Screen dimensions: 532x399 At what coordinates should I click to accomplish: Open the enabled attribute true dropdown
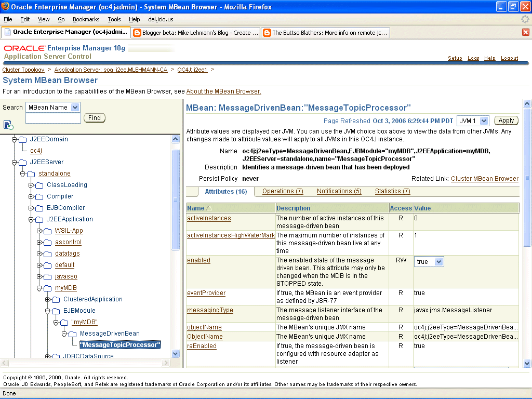[x=438, y=262]
